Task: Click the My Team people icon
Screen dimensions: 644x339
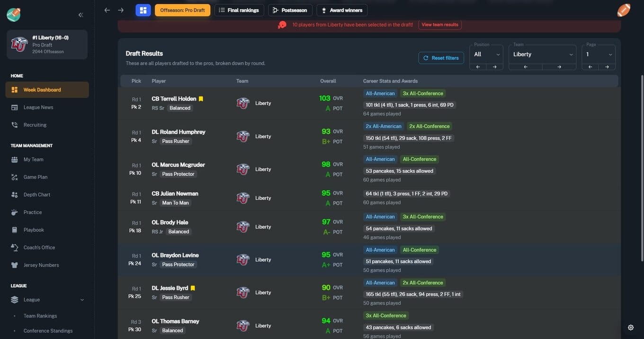Action: (15, 159)
